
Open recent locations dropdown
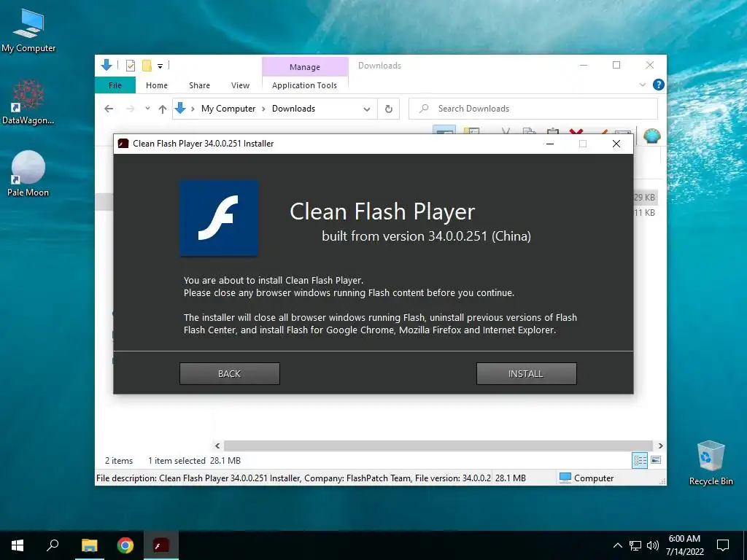147,109
